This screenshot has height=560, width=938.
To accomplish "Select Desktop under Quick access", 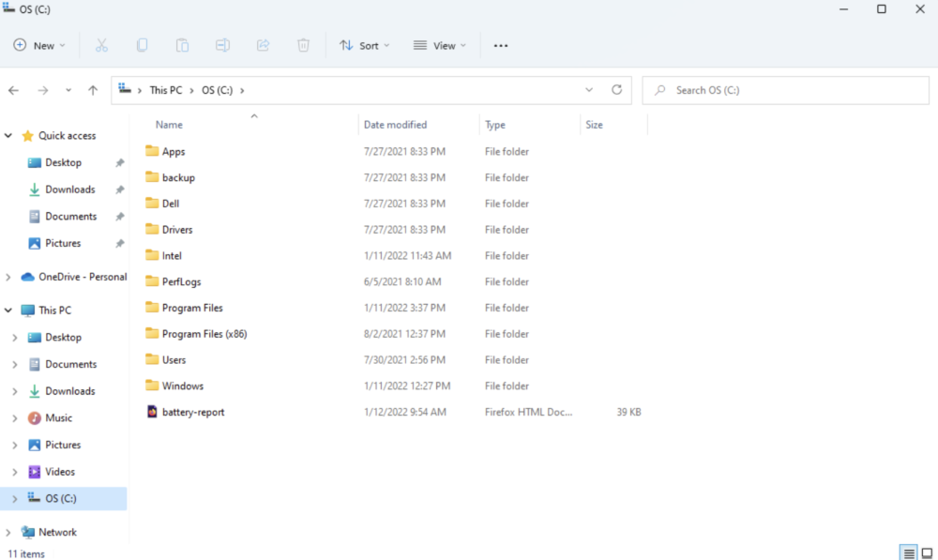I will [x=64, y=162].
